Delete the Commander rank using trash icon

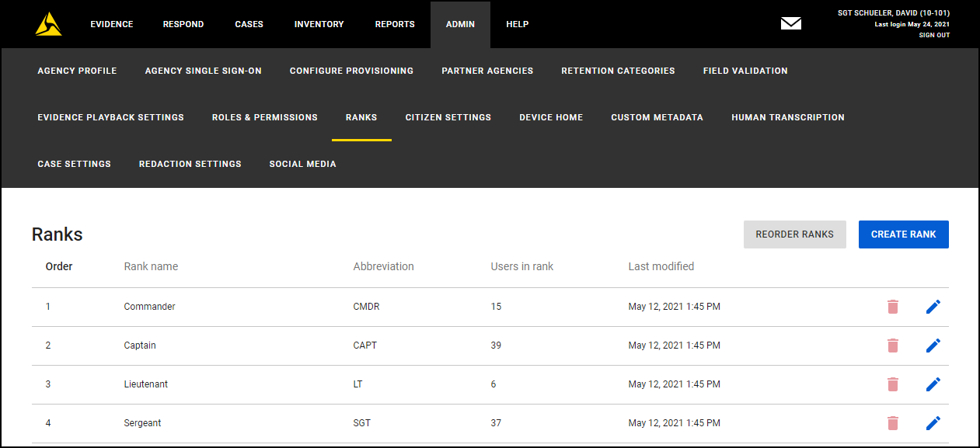coord(893,307)
